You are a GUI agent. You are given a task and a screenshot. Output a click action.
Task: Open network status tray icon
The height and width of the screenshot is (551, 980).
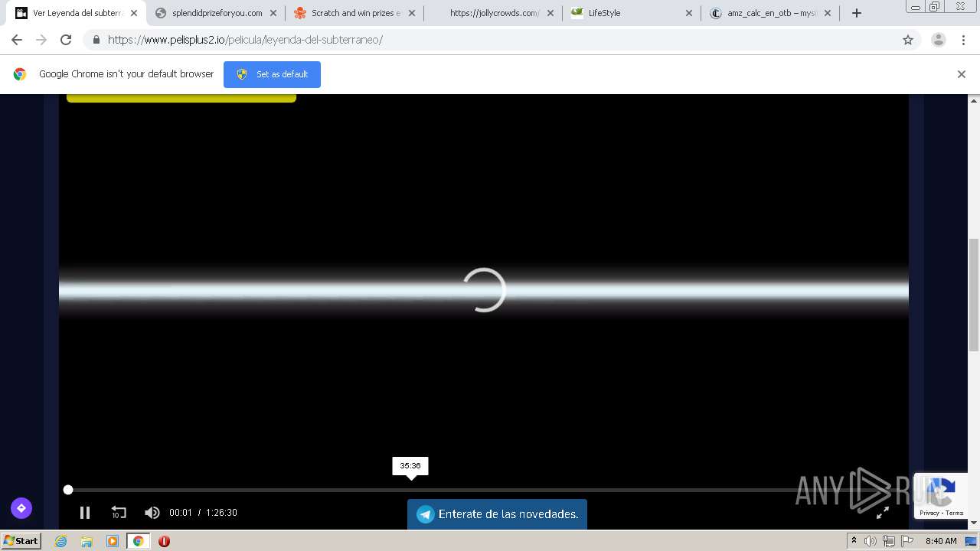(889, 541)
